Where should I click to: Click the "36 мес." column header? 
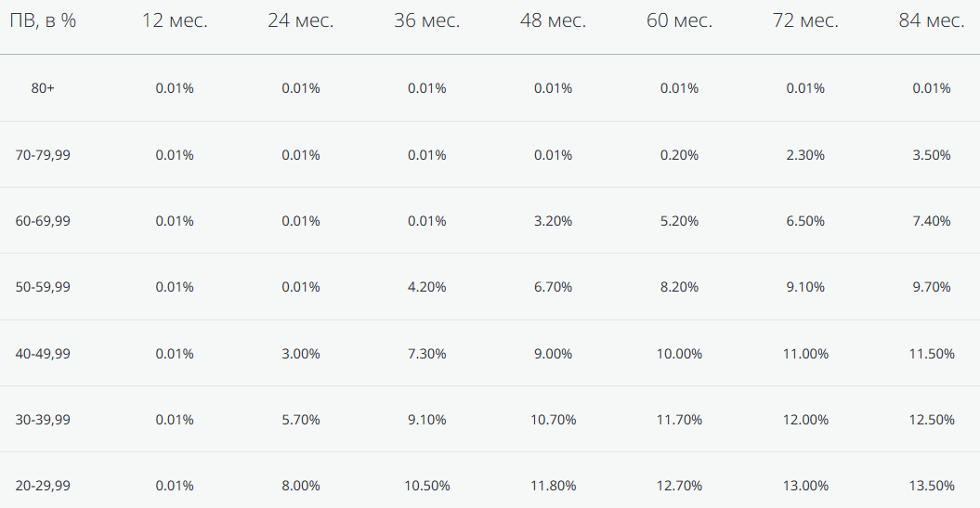[426, 20]
